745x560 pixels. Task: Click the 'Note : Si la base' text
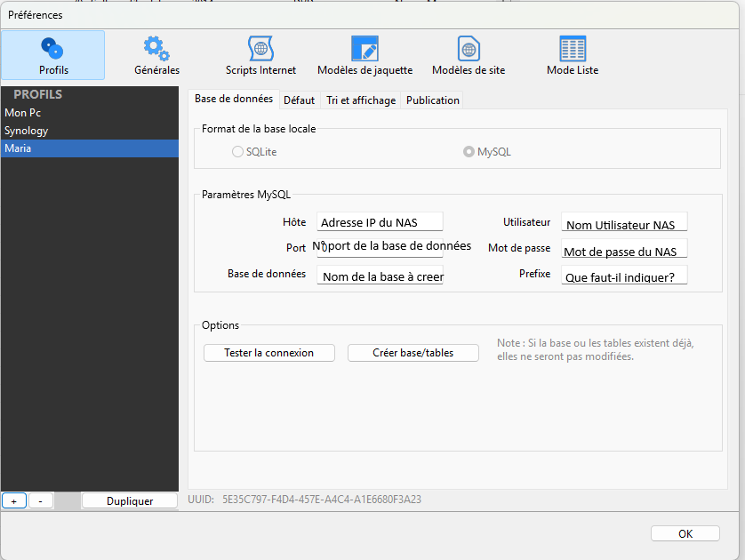pyautogui.click(x=596, y=349)
